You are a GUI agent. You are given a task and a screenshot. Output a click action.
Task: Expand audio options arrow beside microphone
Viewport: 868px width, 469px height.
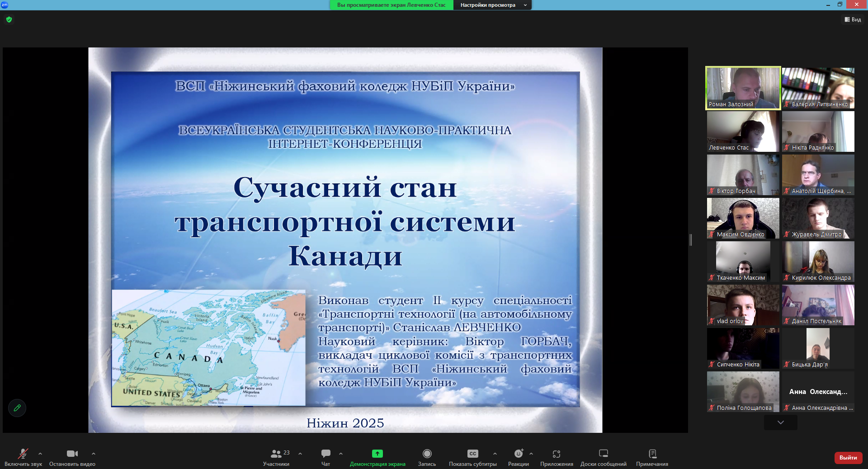pos(40,453)
